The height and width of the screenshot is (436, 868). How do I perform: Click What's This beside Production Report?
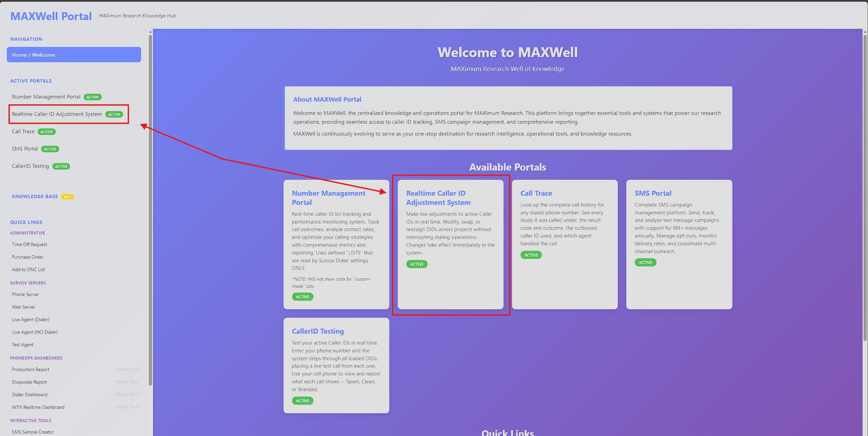point(127,369)
